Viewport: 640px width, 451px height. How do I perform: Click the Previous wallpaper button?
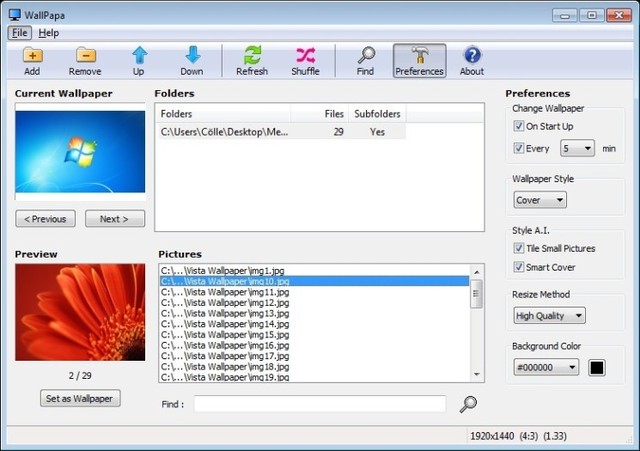click(x=45, y=219)
